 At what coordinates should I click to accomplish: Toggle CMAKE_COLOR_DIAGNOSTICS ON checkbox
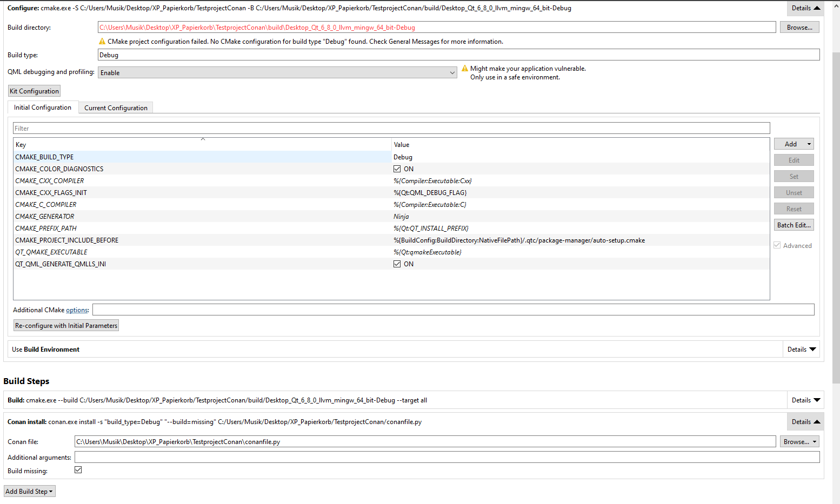(x=397, y=169)
